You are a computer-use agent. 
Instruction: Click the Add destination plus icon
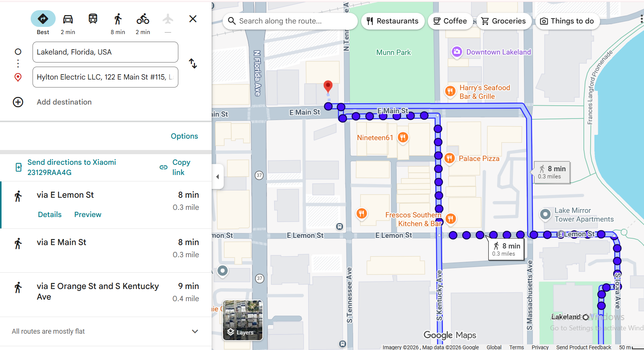pyautogui.click(x=18, y=102)
